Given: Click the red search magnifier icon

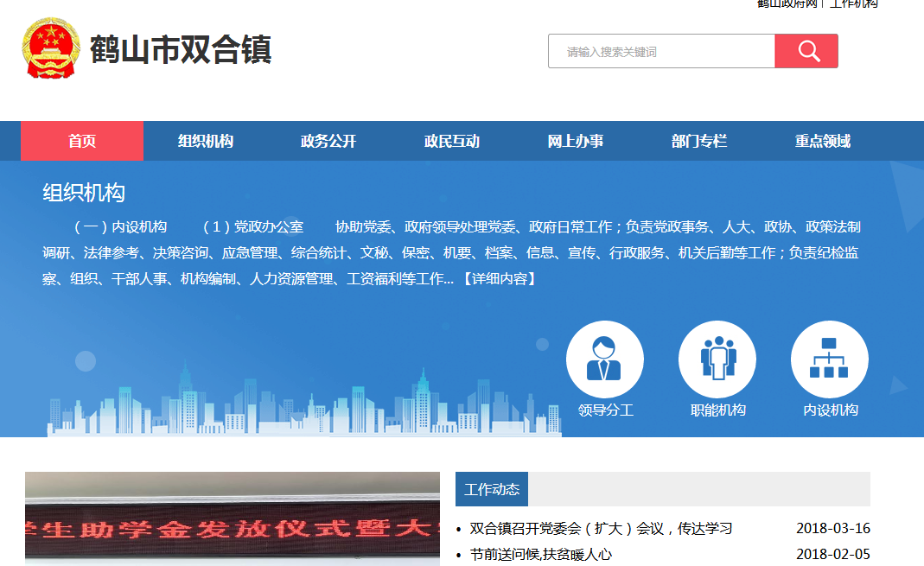Looking at the screenshot, I should 806,51.
